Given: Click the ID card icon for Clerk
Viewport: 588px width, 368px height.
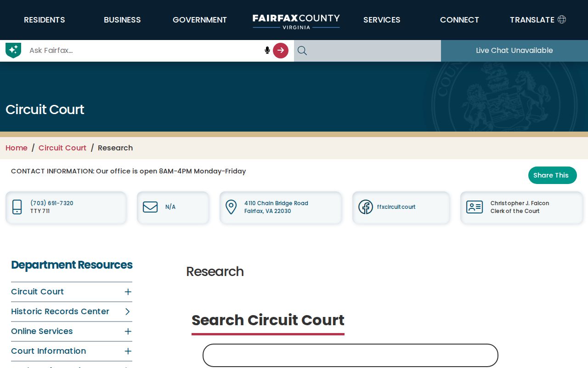Looking at the screenshot, I should (x=475, y=207).
